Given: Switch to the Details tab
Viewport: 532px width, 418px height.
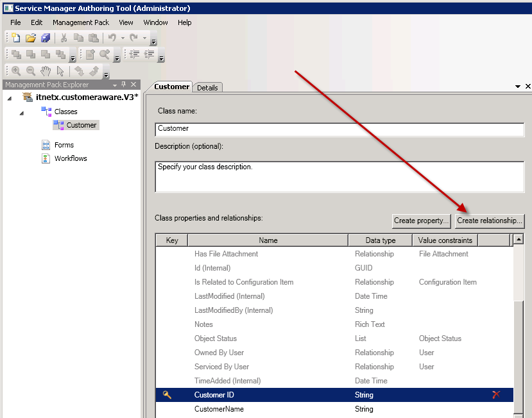Looking at the screenshot, I should pos(207,87).
